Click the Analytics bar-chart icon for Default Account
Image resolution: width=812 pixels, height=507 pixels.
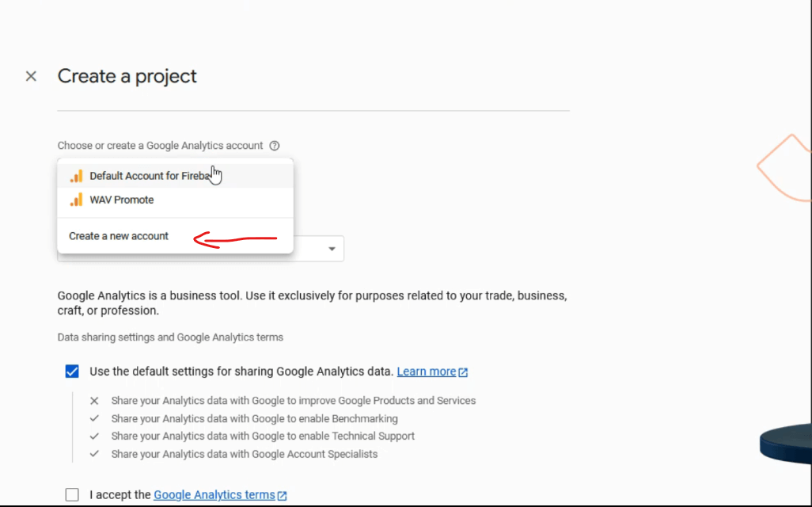point(76,176)
